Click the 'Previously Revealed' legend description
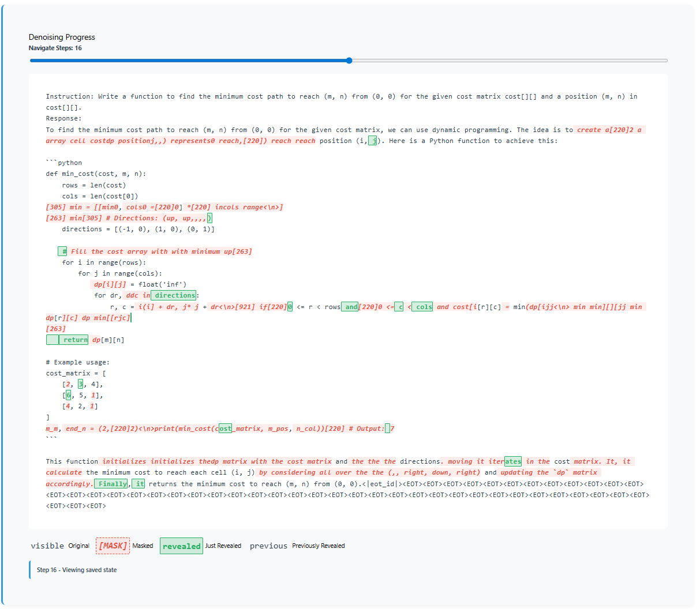The height and width of the screenshot is (609, 700). pyautogui.click(x=319, y=546)
